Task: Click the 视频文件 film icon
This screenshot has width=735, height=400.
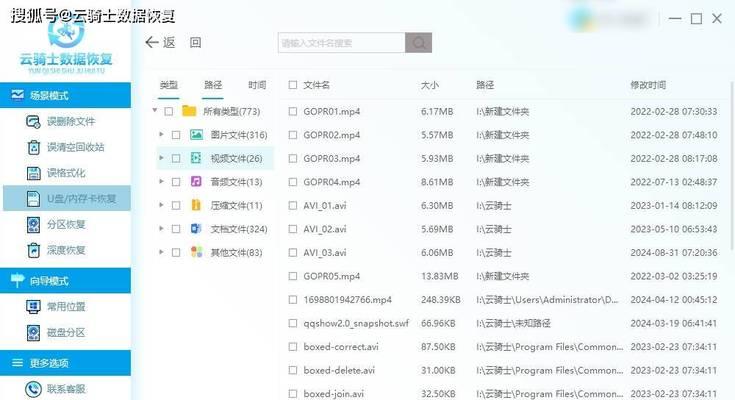Action: (x=196, y=158)
